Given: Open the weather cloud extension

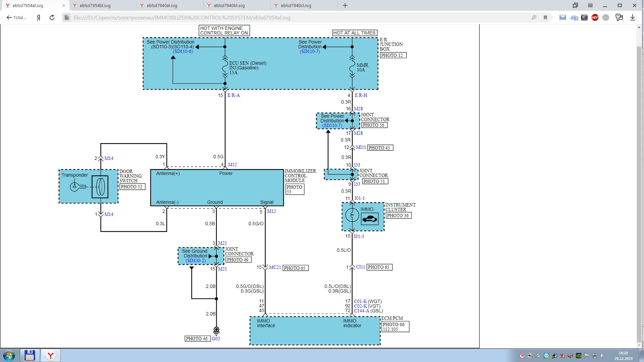Looking at the screenshot, I should tap(574, 17).
